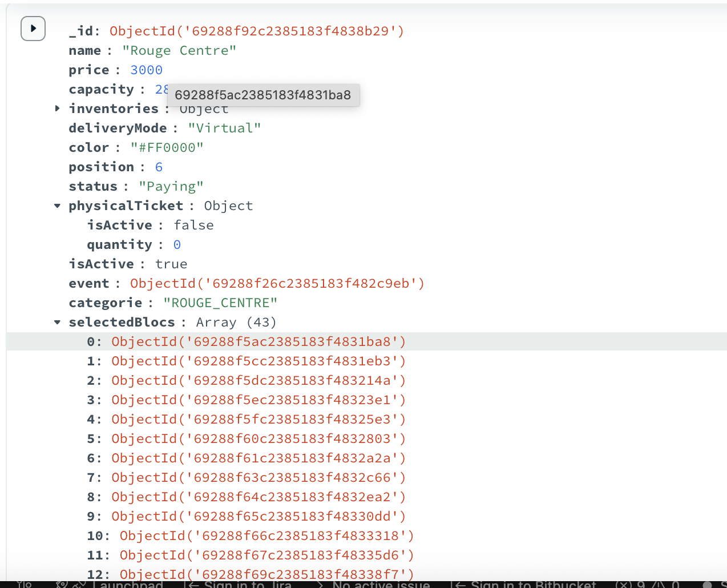
Task: Click the price value 3000
Action: [146, 70]
